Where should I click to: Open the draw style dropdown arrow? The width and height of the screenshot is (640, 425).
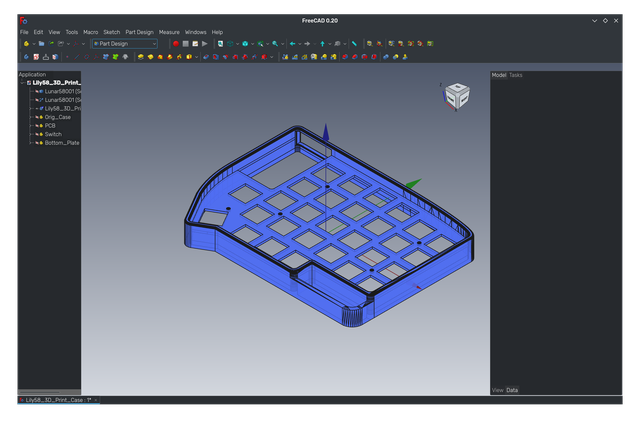coord(237,44)
